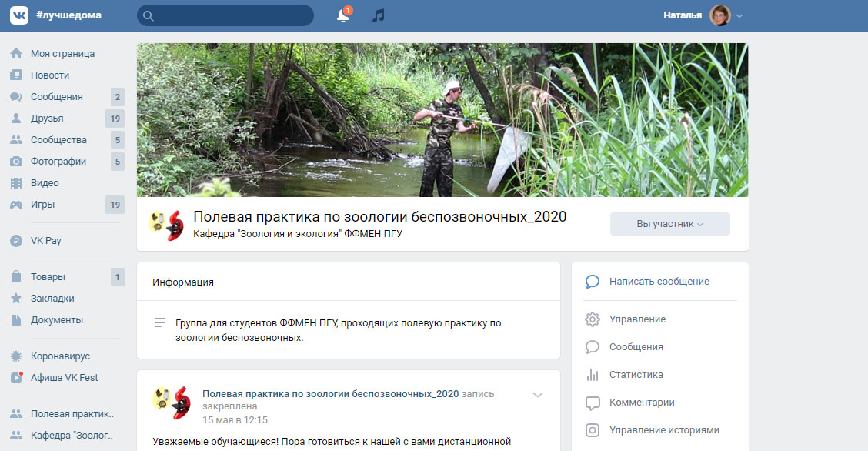Open Кафедра "Зоолог.. in sidebar
This screenshot has width=868, height=451.
pyautogui.click(x=72, y=436)
